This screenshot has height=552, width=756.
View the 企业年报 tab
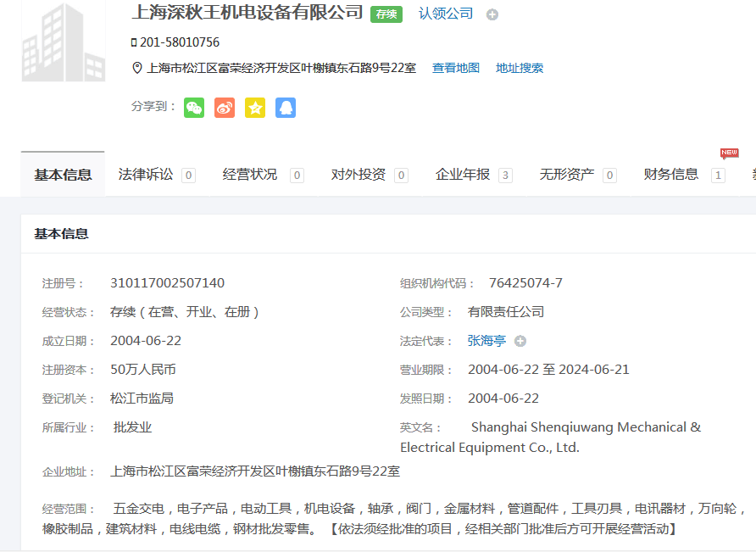(463, 175)
